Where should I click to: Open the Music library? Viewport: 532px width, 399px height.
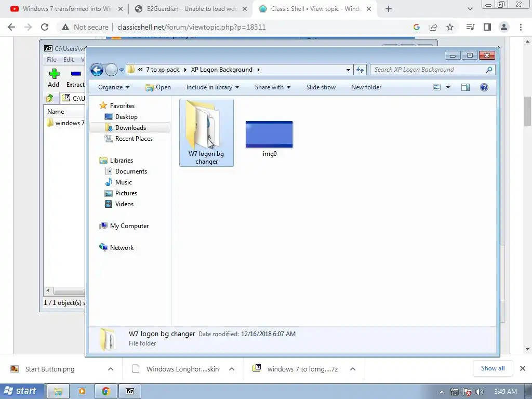tap(118, 182)
